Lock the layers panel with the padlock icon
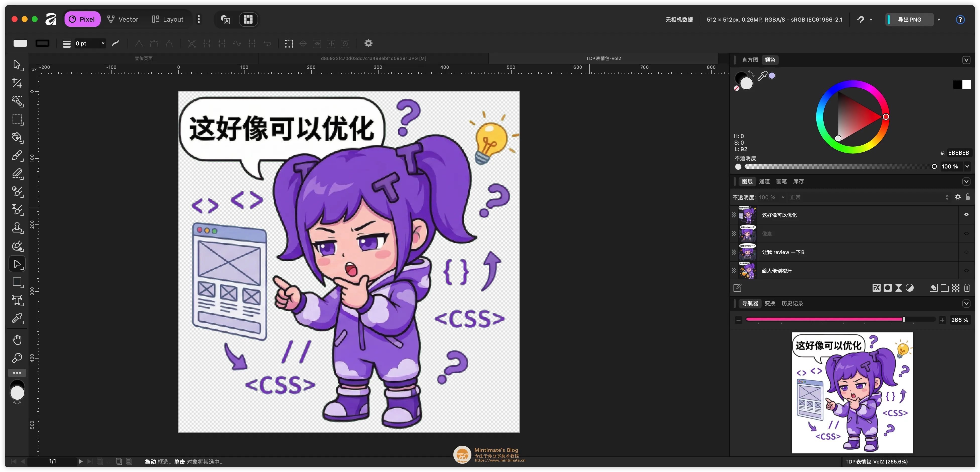This screenshot has height=472, width=980. [x=968, y=197]
